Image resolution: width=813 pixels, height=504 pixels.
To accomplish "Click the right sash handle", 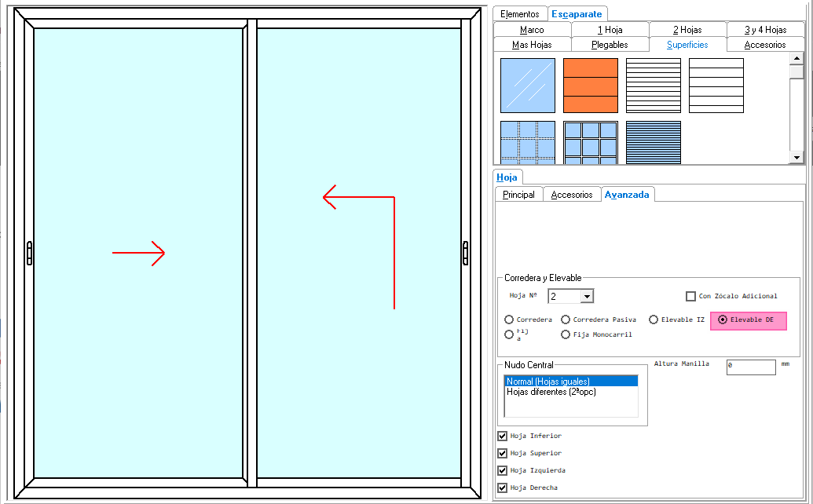I will click(465, 253).
